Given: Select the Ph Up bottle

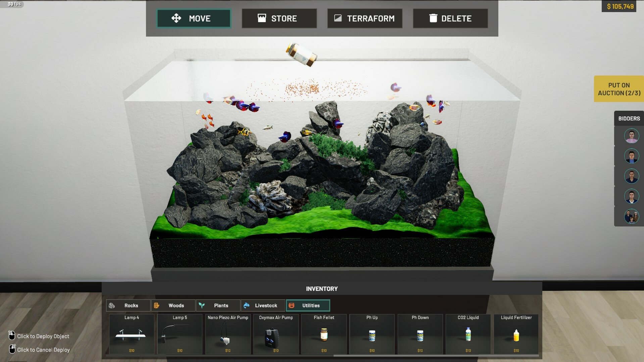Looking at the screenshot, I should [372, 334].
